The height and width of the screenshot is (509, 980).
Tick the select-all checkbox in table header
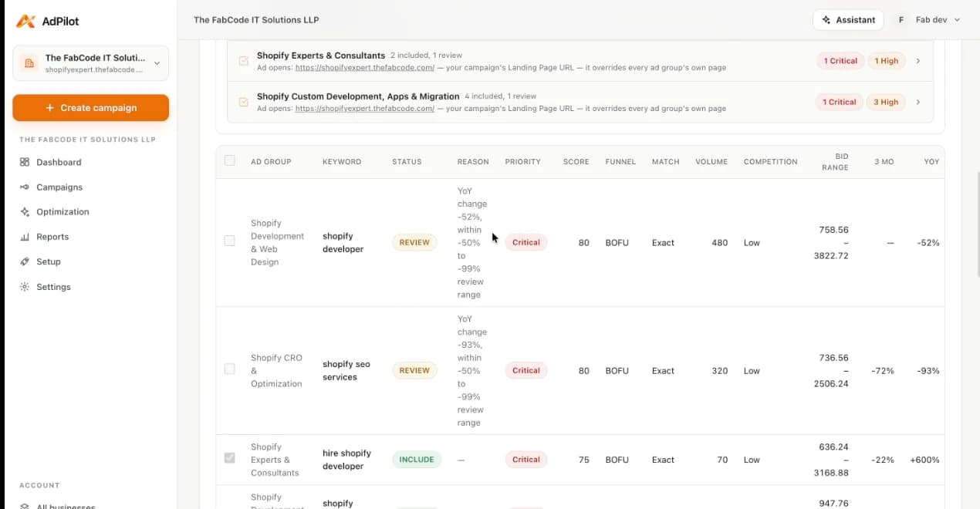click(229, 160)
